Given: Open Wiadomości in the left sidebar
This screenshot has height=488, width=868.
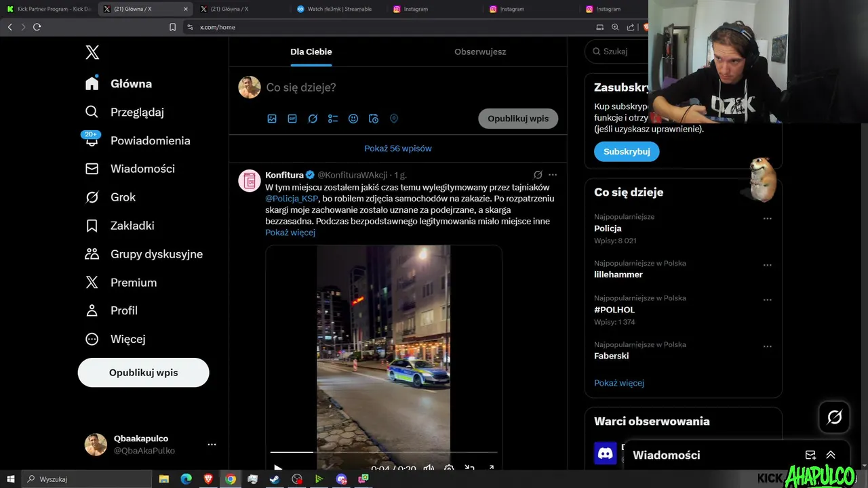Looking at the screenshot, I should [x=130, y=169].
